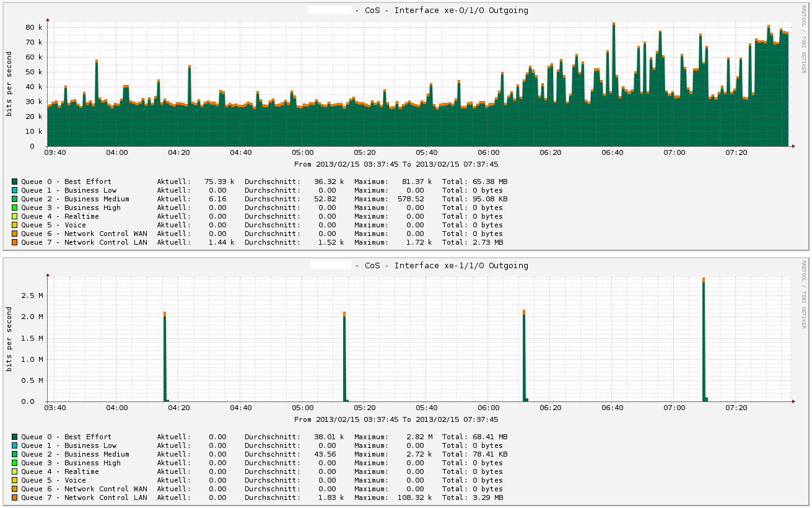Click the xe-1/1/0 graph's time range caption
This screenshot has height=508, width=812.
(x=396, y=419)
